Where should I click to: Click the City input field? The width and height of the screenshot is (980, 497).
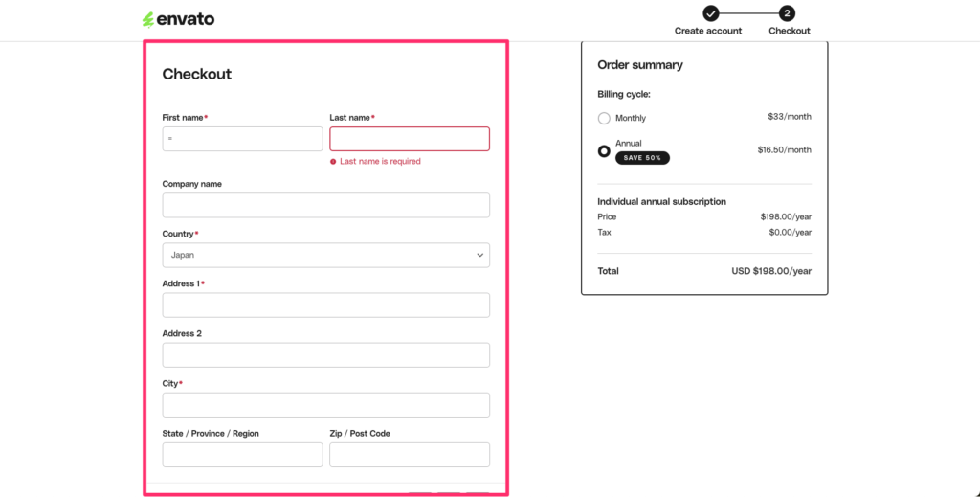[x=326, y=405]
